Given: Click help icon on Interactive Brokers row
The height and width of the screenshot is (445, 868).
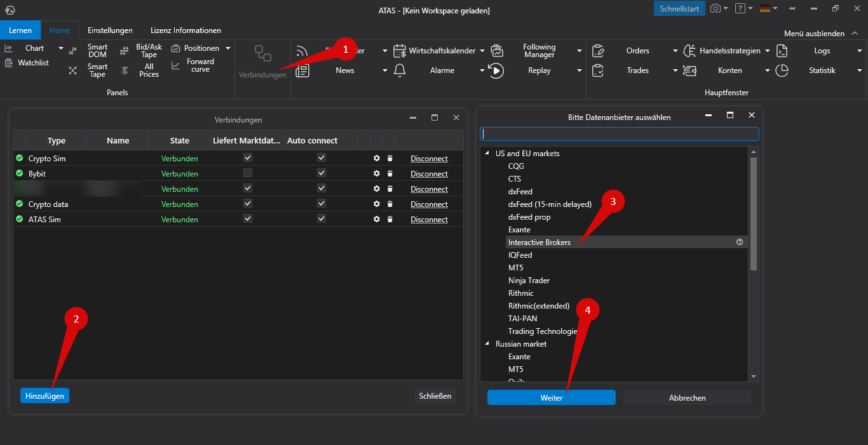Looking at the screenshot, I should [x=740, y=242].
